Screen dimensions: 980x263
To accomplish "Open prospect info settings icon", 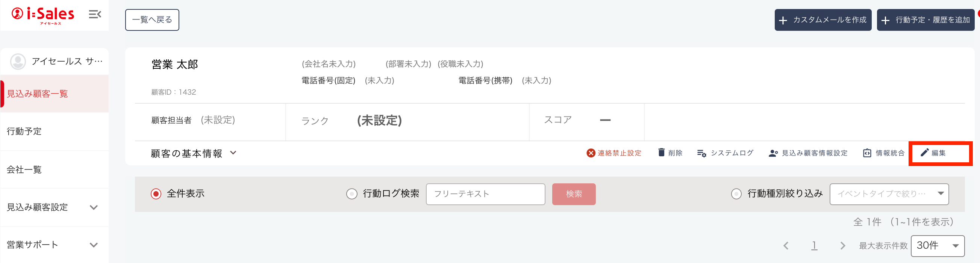I will (772, 153).
